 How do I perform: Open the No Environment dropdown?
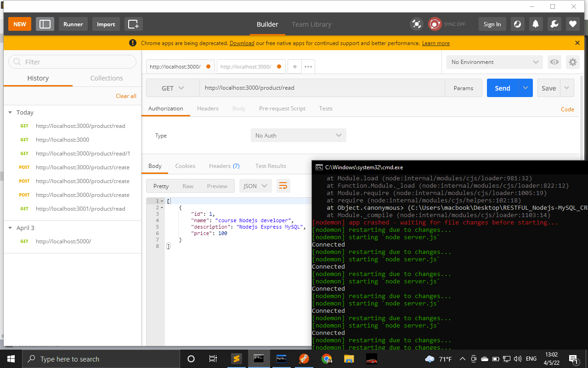(494, 62)
